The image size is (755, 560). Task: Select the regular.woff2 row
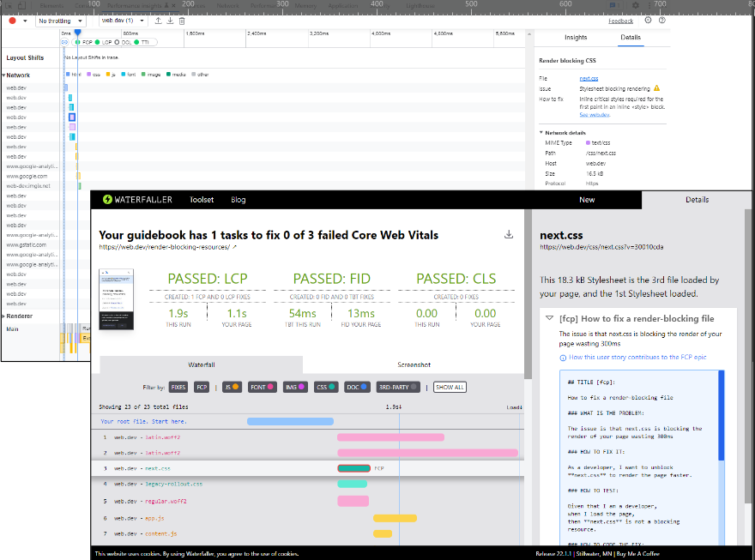coord(307,502)
